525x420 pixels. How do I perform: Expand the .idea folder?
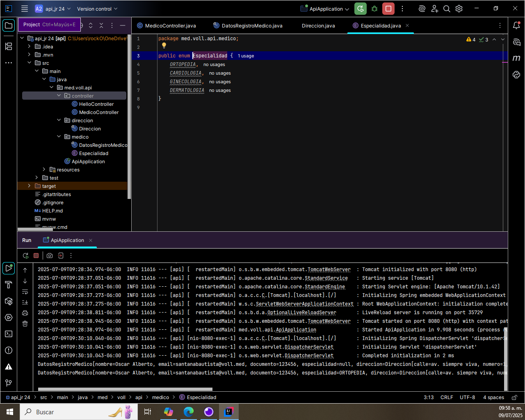(29, 46)
